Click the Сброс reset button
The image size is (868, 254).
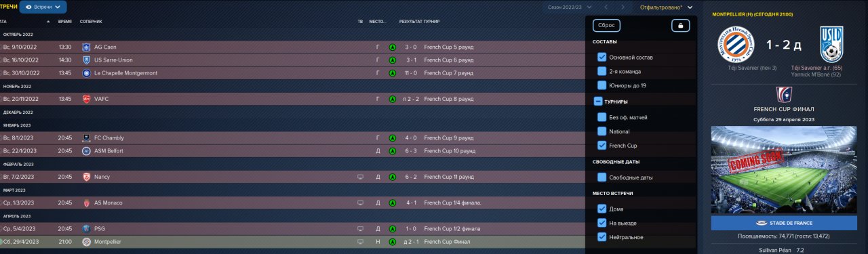(606, 26)
